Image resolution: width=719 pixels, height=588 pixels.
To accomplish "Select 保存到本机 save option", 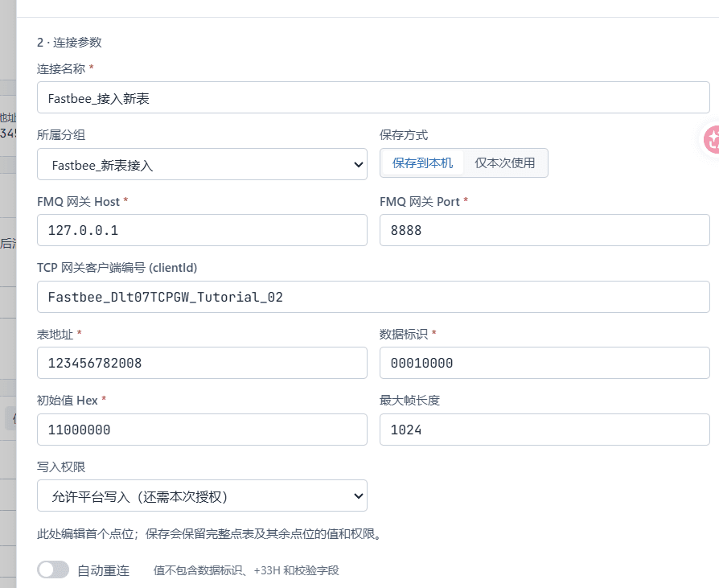I will 422,163.
